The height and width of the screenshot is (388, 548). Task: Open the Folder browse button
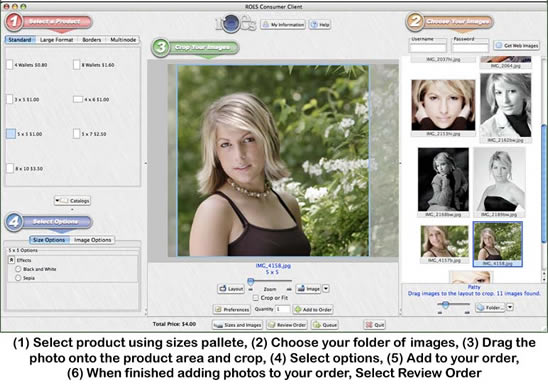490,308
